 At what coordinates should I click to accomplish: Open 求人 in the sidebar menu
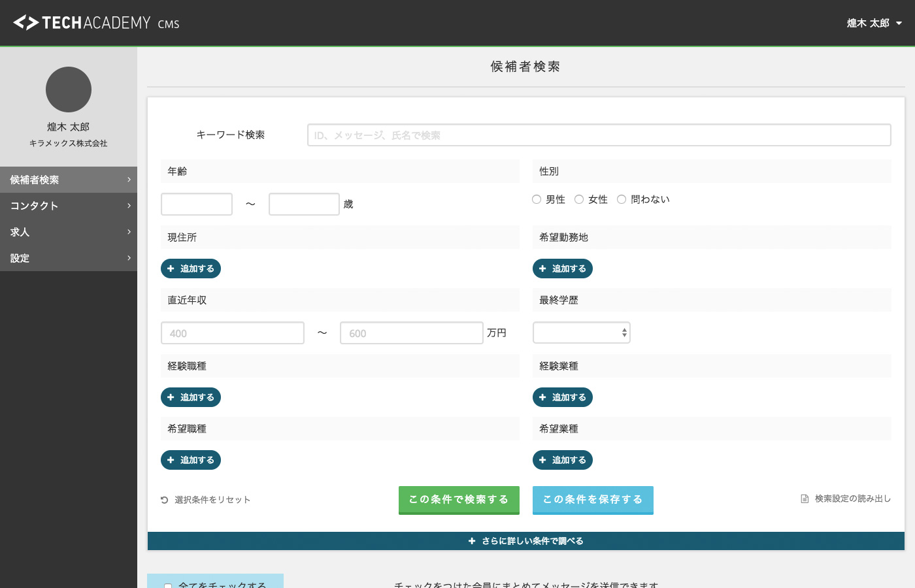click(69, 232)
